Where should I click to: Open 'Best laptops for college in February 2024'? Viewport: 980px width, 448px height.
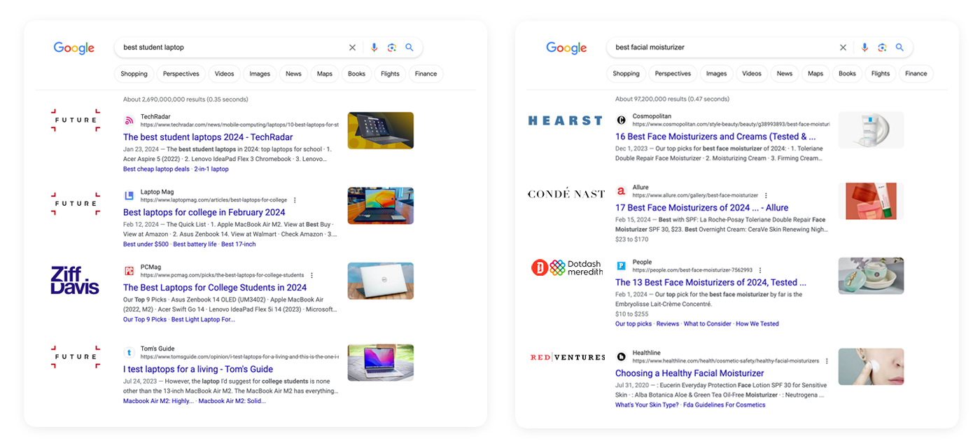point(204,212)
